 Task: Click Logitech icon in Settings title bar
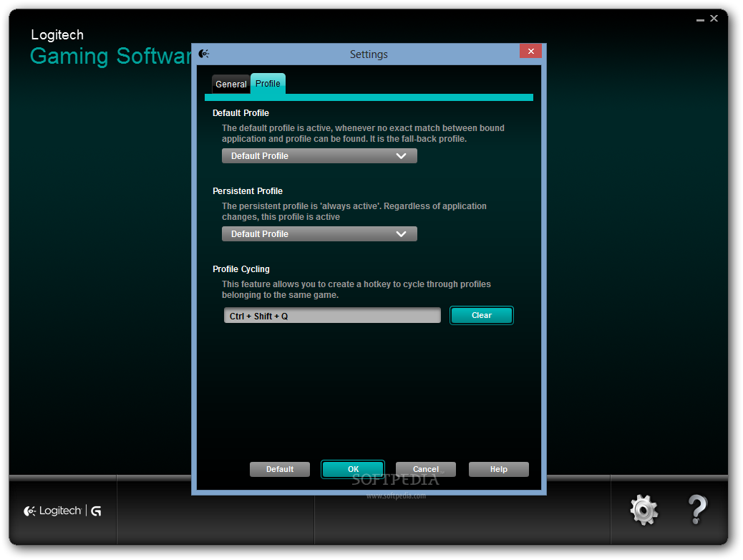(x=204, y=54)
